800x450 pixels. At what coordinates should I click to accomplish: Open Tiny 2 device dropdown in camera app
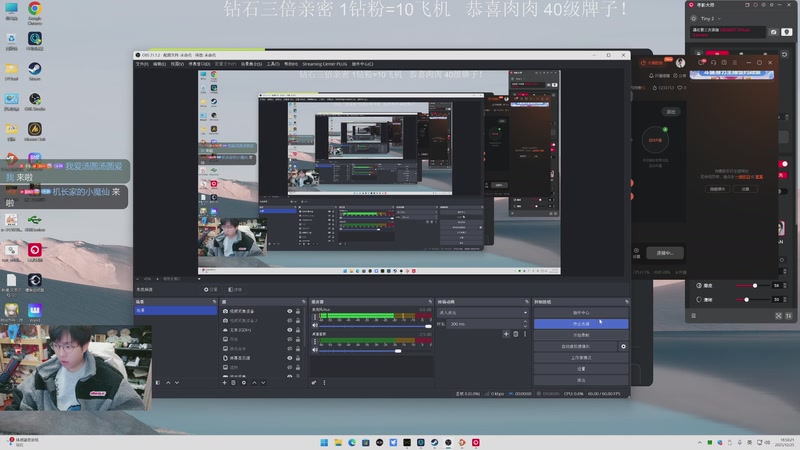tap(711, 19)
